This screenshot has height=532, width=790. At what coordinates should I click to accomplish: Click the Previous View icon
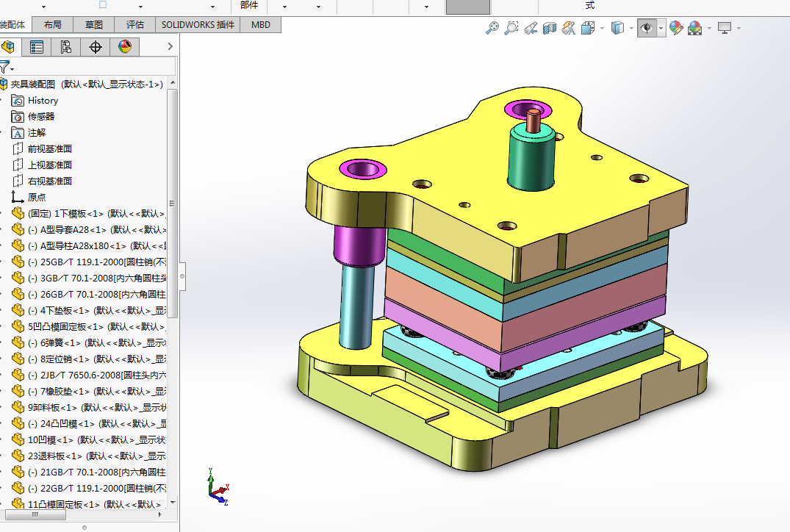(531, 28)
